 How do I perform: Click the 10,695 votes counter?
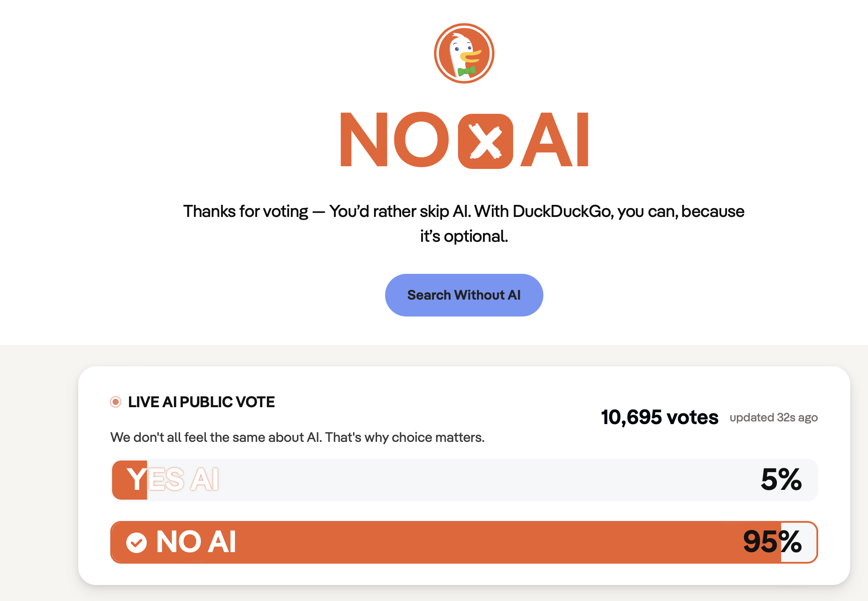[x=659, y=417]
